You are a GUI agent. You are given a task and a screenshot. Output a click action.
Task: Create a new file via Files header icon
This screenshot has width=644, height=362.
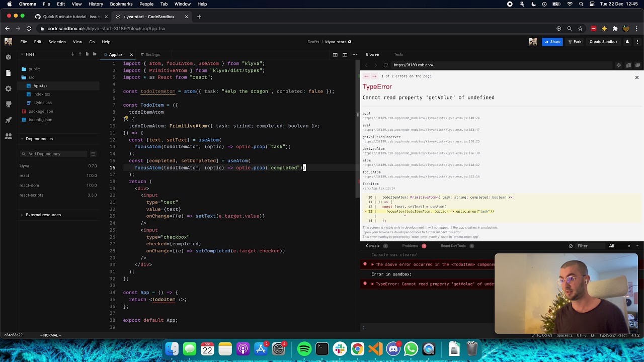pos(87,54)
